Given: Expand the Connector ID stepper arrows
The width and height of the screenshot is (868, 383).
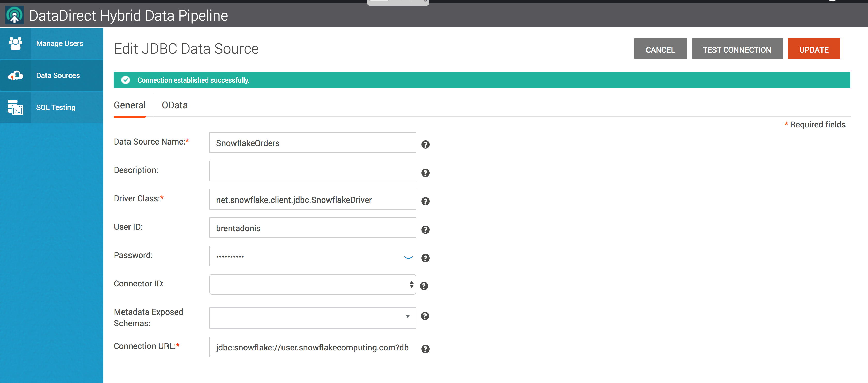Looking at the screenshot, I should point(412,284).
